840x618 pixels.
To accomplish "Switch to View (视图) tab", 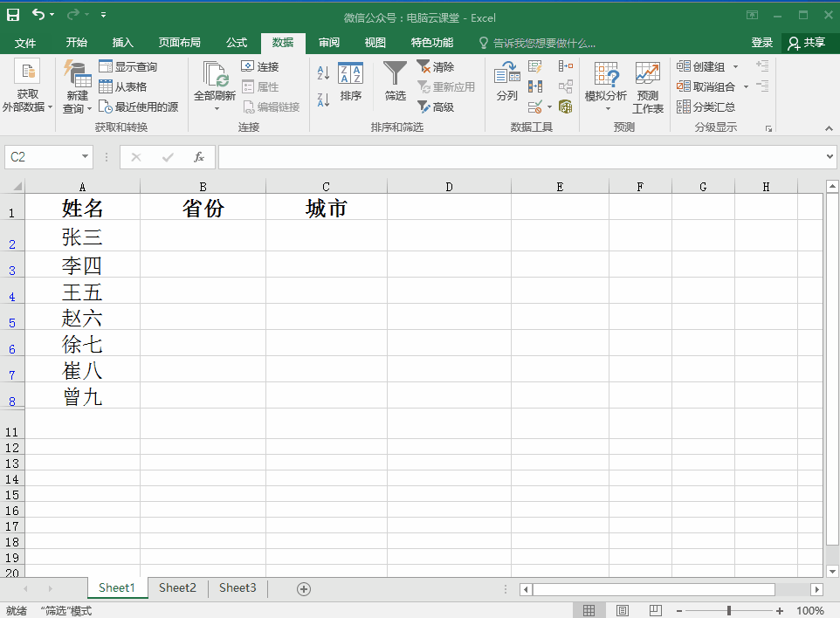I will click(375, 43).
